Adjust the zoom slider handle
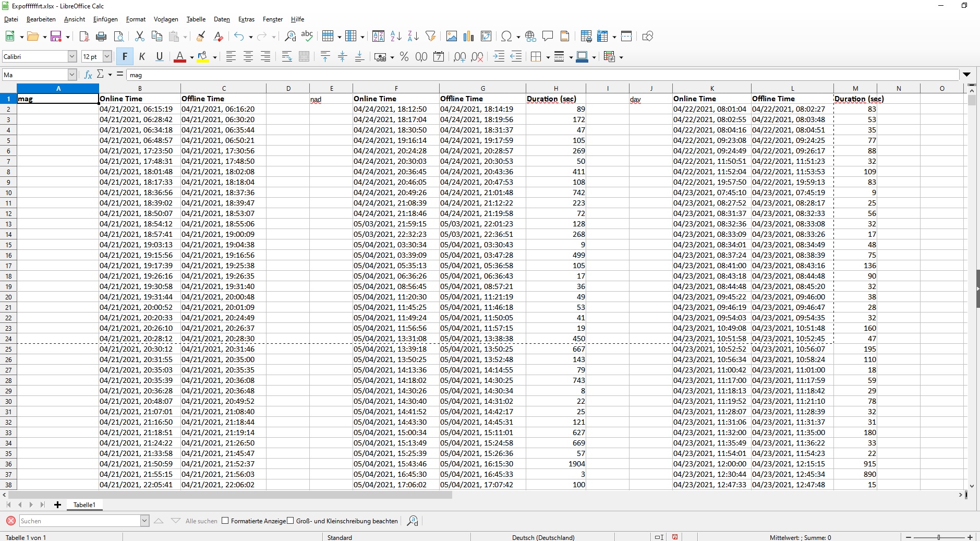This screenshot has height=541, width=980. tap(939, 537)
